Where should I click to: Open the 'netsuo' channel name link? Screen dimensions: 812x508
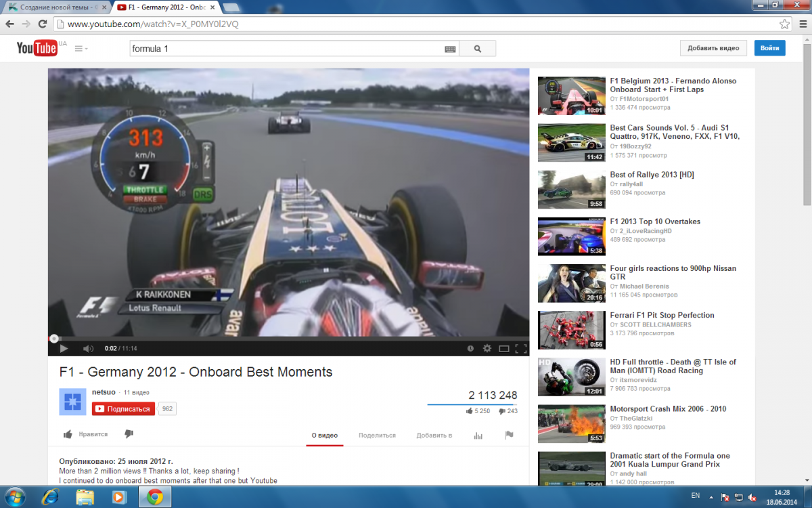point(104,392)
